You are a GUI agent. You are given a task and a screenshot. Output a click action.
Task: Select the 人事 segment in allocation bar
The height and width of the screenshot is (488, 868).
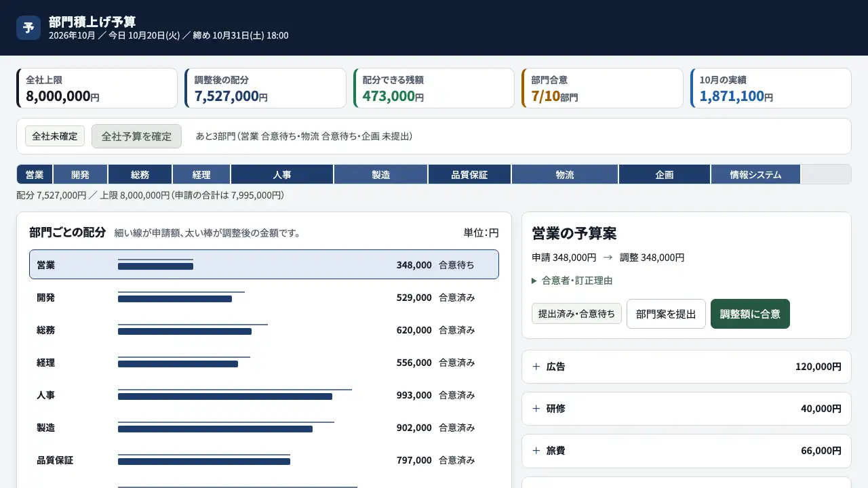click(282, 174)
